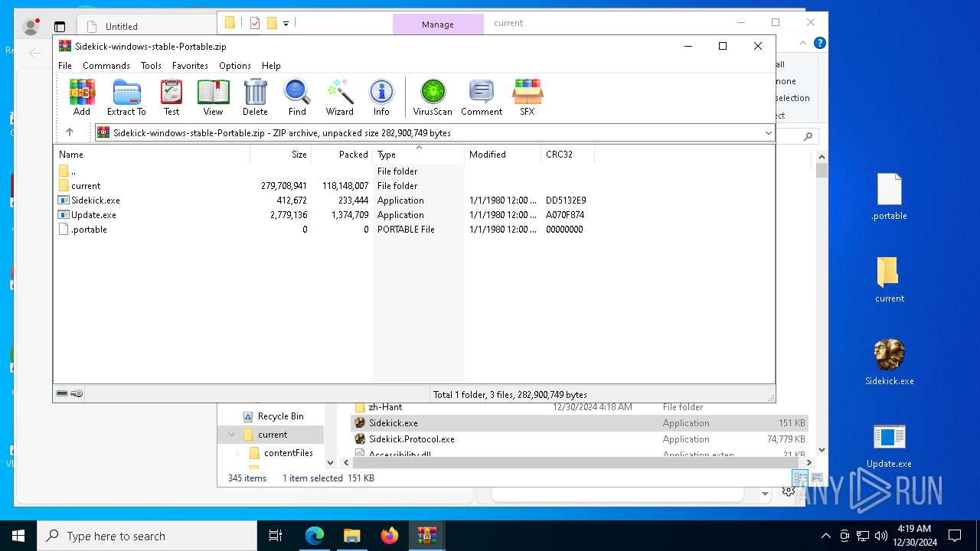The image size is (980, 551).
Task: Open the Help menu
Action: [271, 66]
